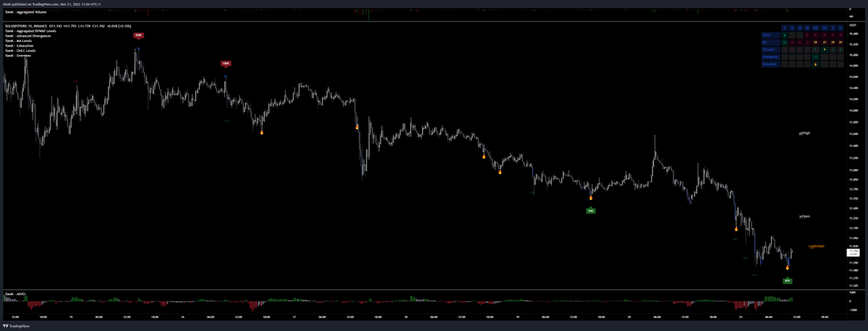Viewport: 868px width, 331px height.
Task: Click the TD Count row label in overview table
Action: 771,50
